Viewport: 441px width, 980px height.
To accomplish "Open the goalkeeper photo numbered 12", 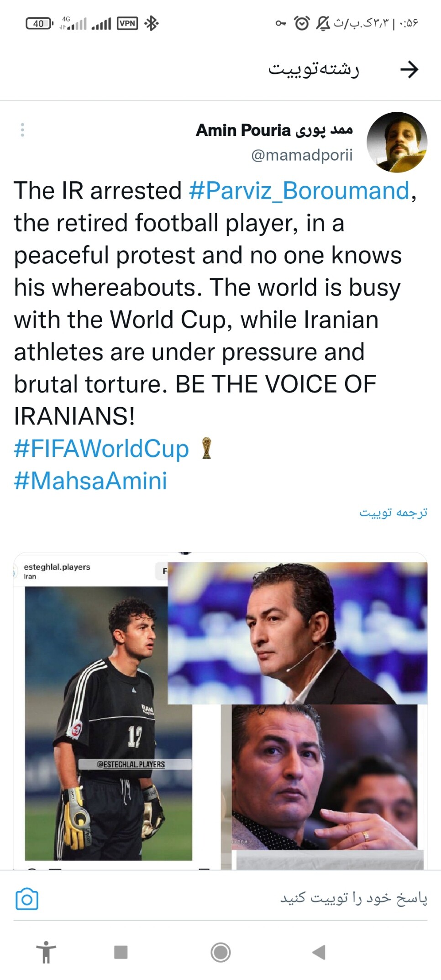I will 109,723.
